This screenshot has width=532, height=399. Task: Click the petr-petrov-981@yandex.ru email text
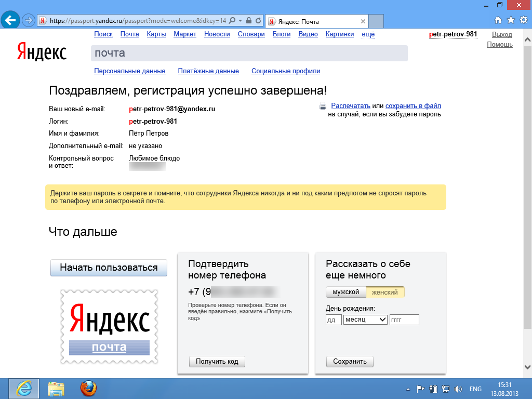coord(172,109)
